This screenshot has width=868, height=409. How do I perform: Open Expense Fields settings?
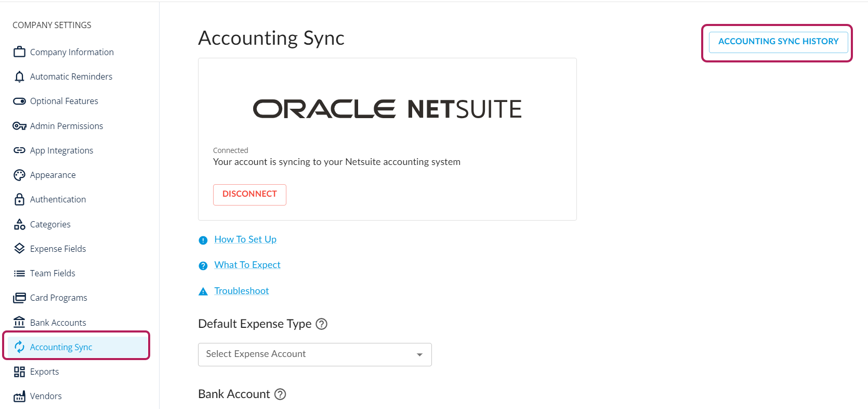point(58,249)
